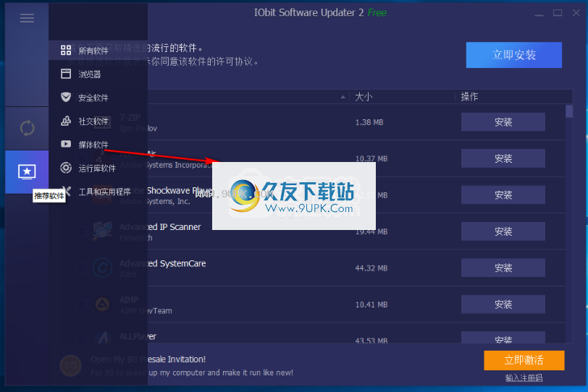Click the Advanced IP Scanner name
The width and height of the screenshot is (588, 392).
tap(160, 227)
